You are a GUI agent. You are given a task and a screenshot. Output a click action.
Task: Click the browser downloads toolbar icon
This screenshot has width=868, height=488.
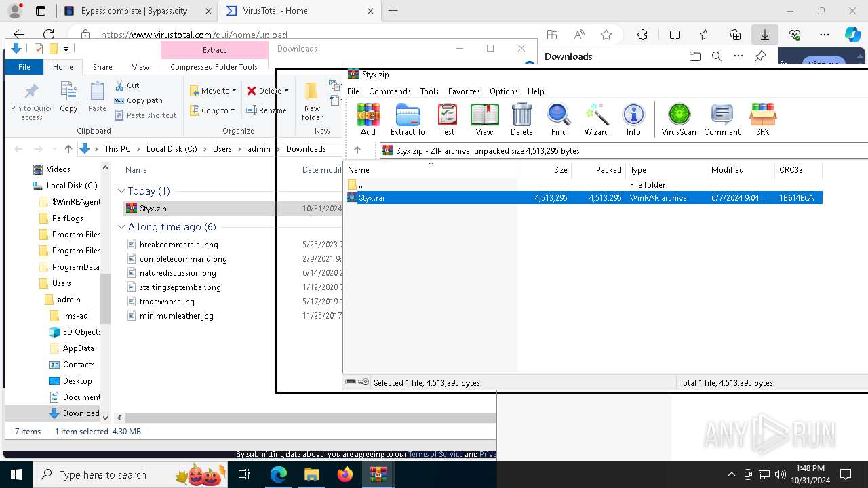coord(764,35)
